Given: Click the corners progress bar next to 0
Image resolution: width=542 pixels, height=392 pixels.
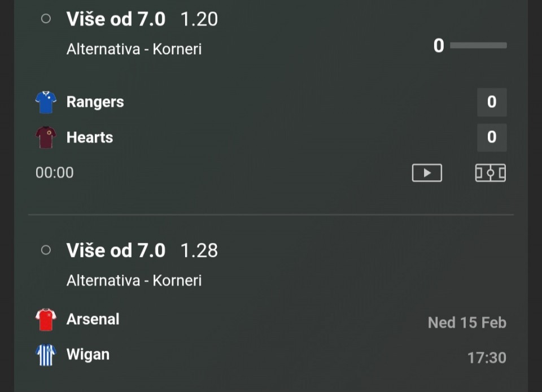Looking at the screenshot, I should [x=478, y=45].
